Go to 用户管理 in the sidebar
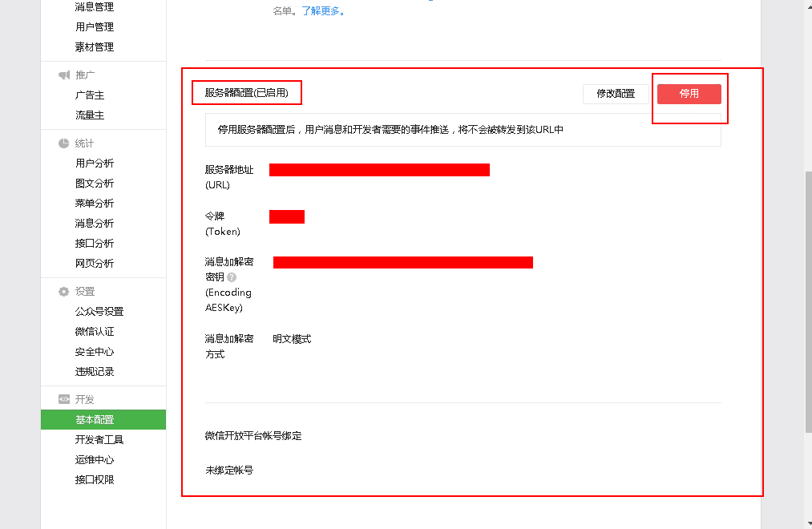812x529 pixels. coord(95,27)
